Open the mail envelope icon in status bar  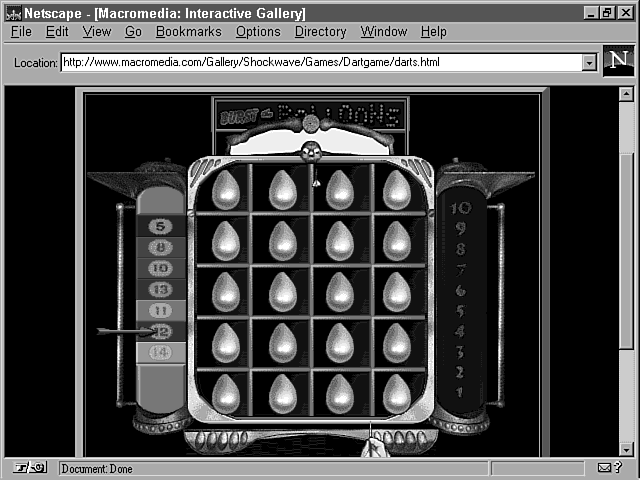pyautogui.click(x=604, y=468)
